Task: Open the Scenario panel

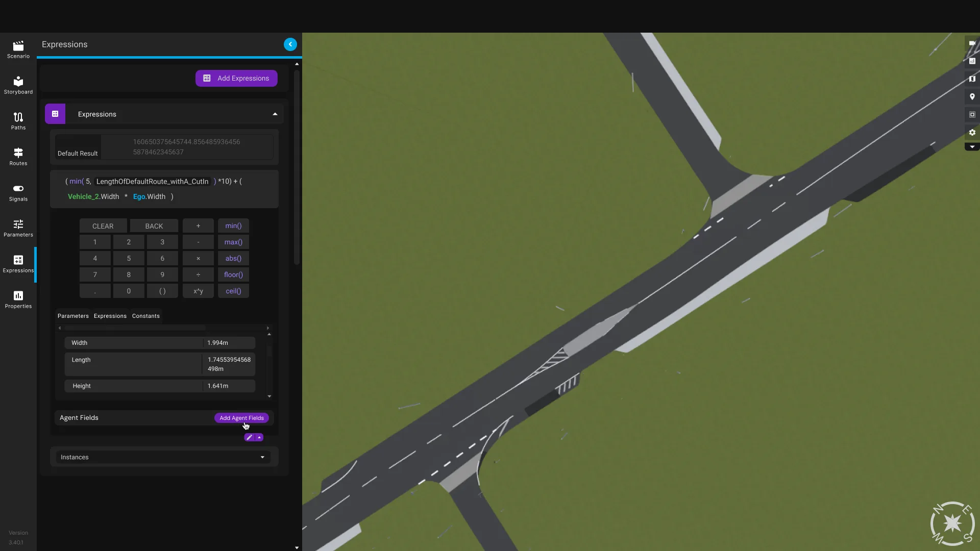Action: click(x=18, y=49)
